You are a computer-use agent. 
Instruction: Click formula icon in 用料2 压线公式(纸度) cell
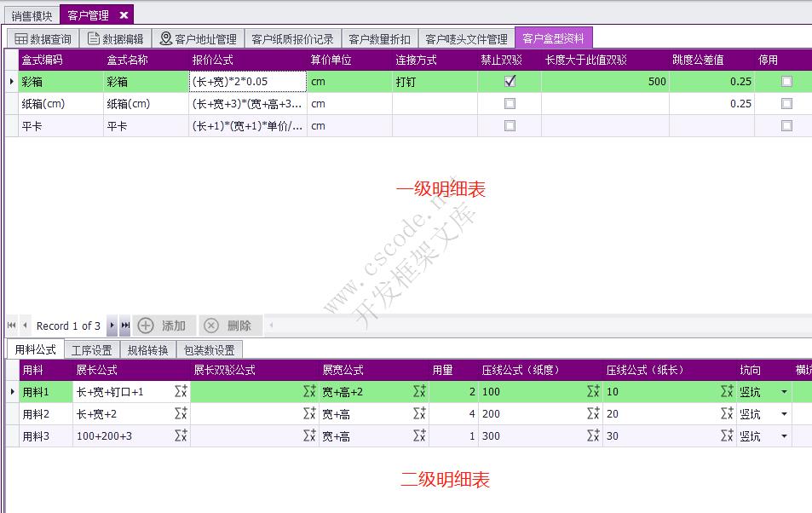click(x=593, y=414)
